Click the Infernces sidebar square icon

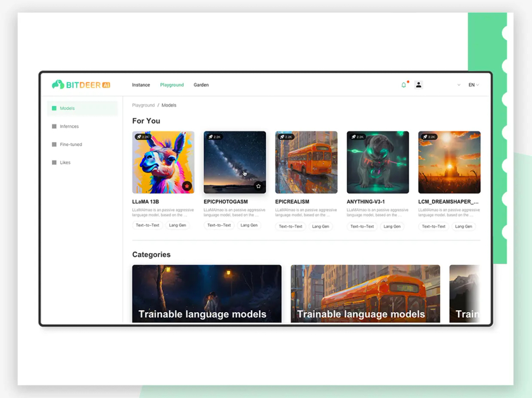(54, 127)
